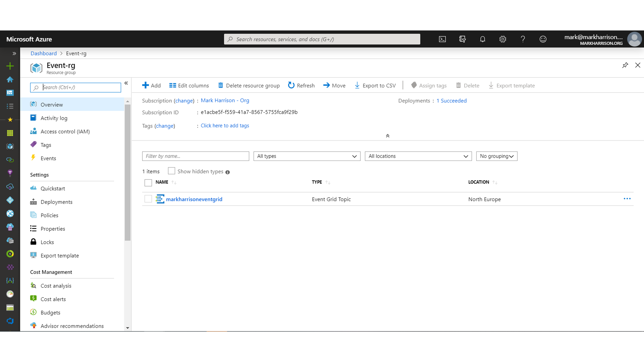The width and height of the screenshot is (644, 362).
Task: Open the All locations dropdown
Action: pyautogui.click(x=418, y=156)
